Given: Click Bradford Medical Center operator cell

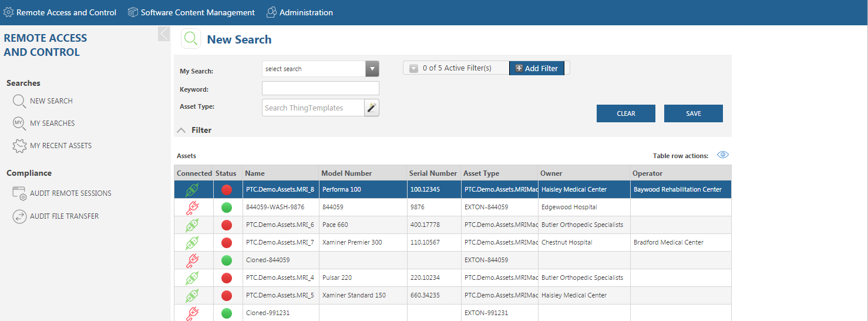Looking at the screenshot, I should [x=681, y=243].
